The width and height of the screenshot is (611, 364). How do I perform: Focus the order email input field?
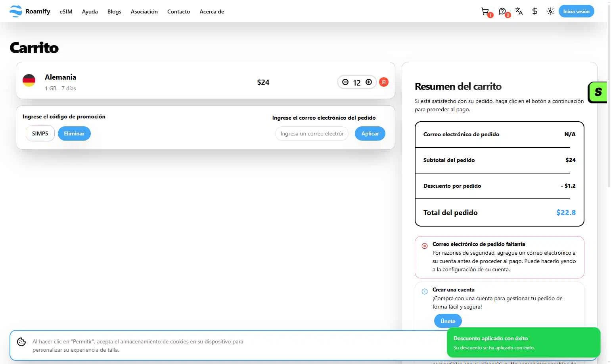click(312, 133)
